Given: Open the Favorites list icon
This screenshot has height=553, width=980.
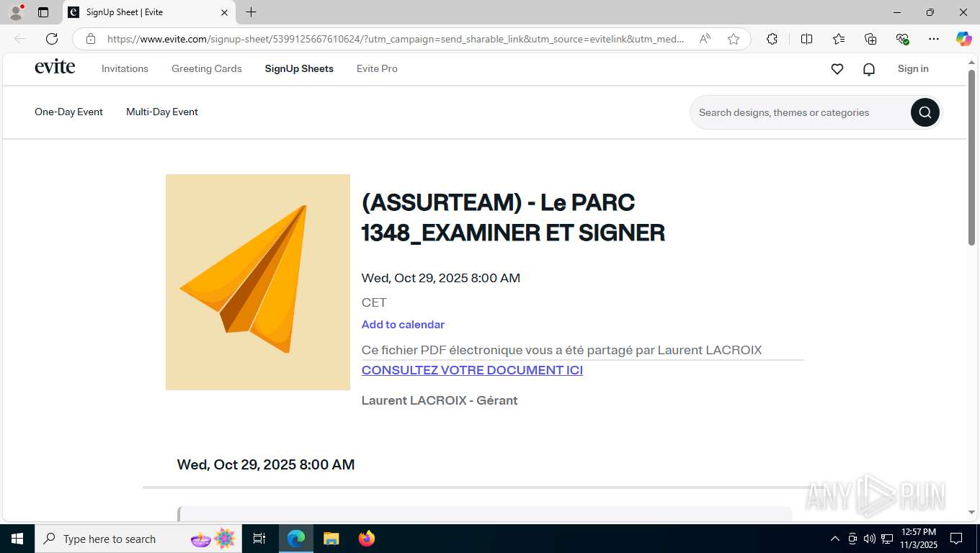Looking at the screenshot, I should 839,39.
